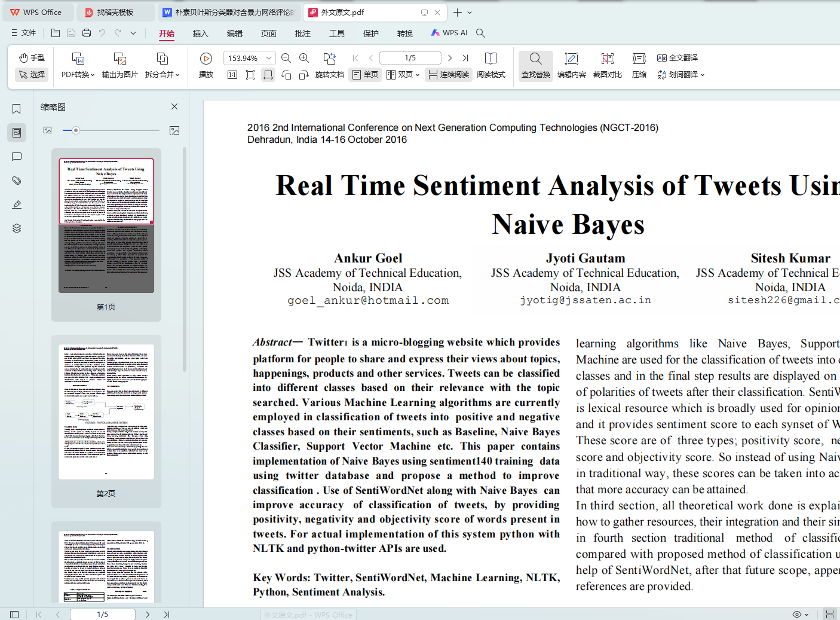Viewport: 840px width, 620px height.
Task: Click the eye view-mode icon in status bar
Action: tap(797, 614)
